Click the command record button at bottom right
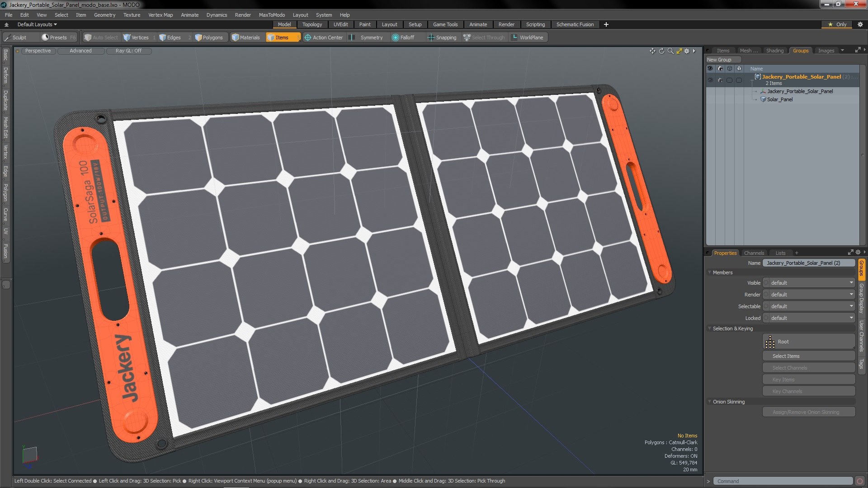868x488 pixels. click(860, 481)
